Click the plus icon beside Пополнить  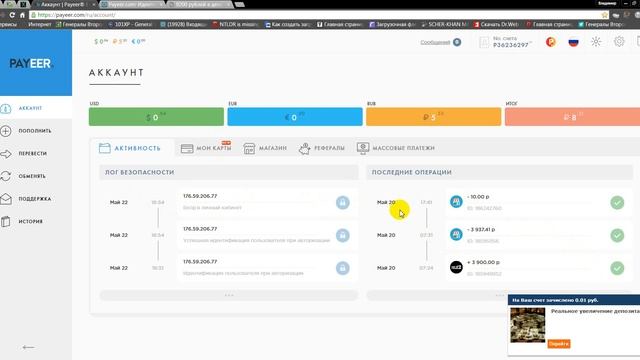point(6,131)
